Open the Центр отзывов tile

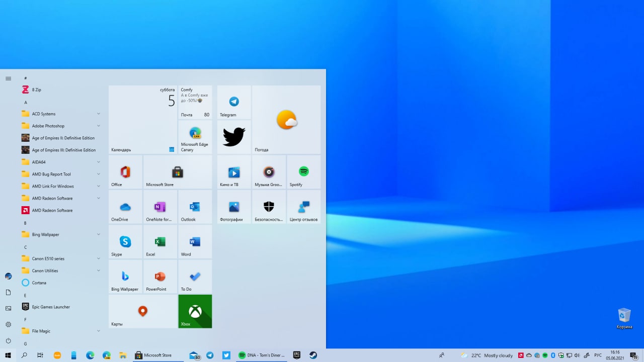coord(304,207)
